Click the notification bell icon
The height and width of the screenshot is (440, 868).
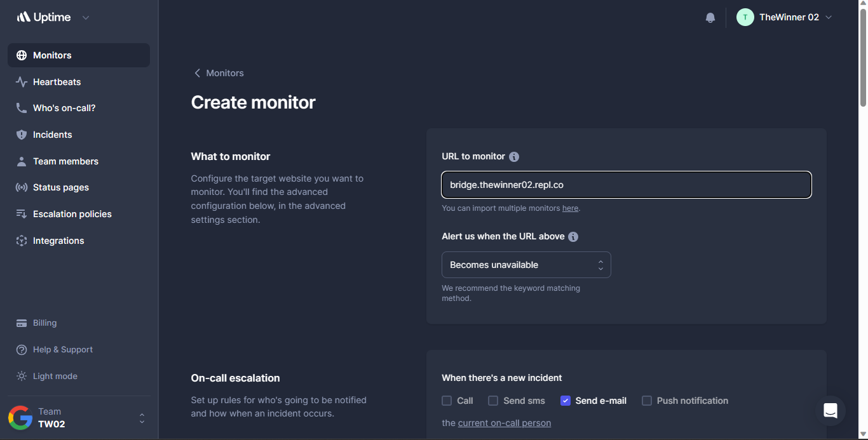point(710,18)
